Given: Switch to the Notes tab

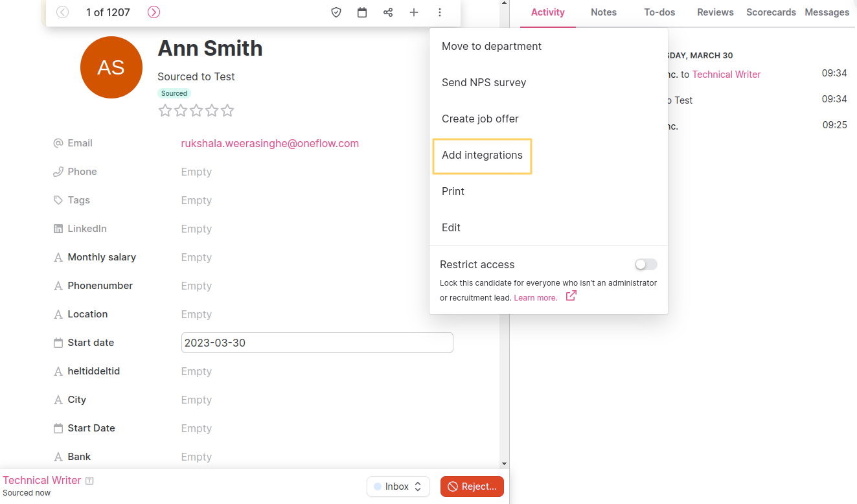Looking at the screenshot, I should 604,12.
